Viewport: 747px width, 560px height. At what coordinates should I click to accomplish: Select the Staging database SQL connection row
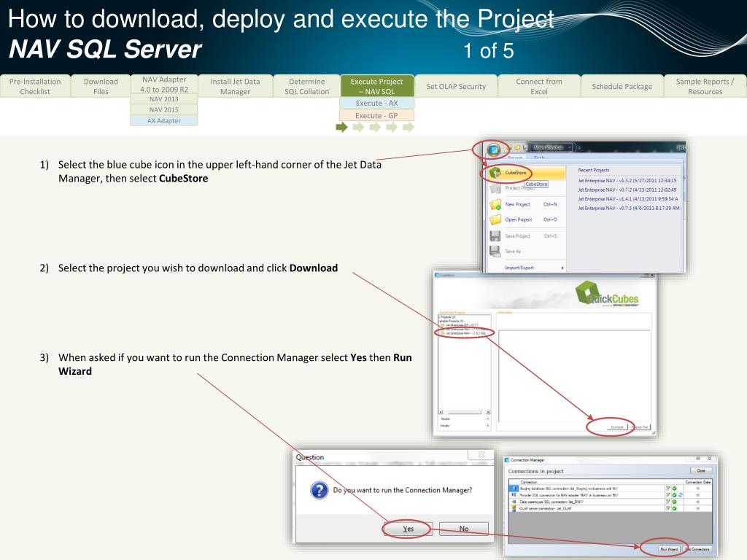611,489
